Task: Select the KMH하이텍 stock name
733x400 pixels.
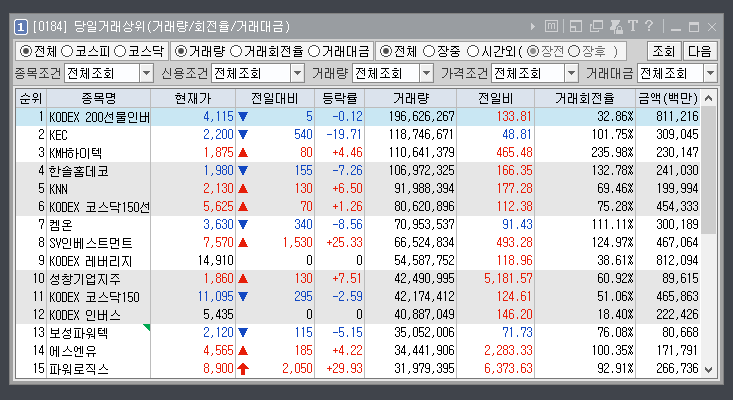Action: tap(76, 153)
